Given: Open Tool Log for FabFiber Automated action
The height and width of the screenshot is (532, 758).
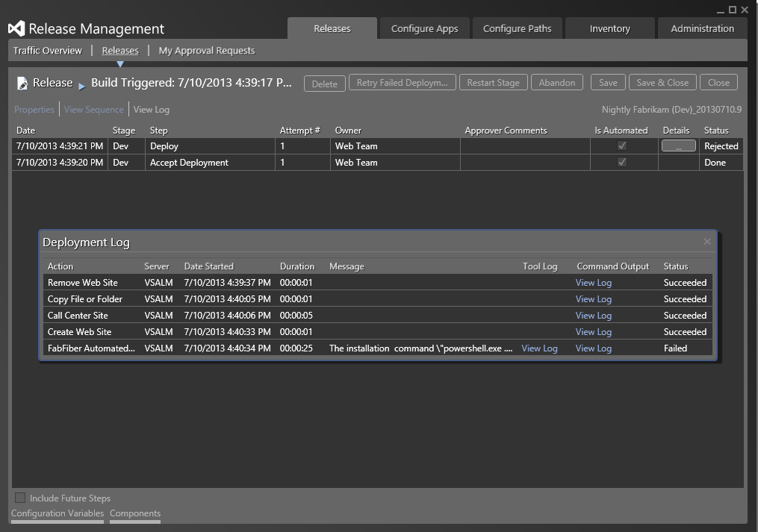Looking at the screenshot, I should 539,348.
